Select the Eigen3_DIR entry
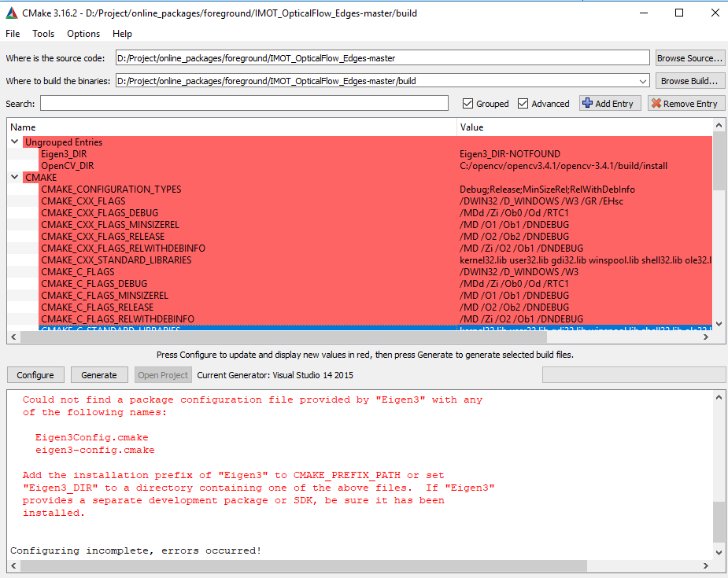728x578 pixels. (64, 153)
